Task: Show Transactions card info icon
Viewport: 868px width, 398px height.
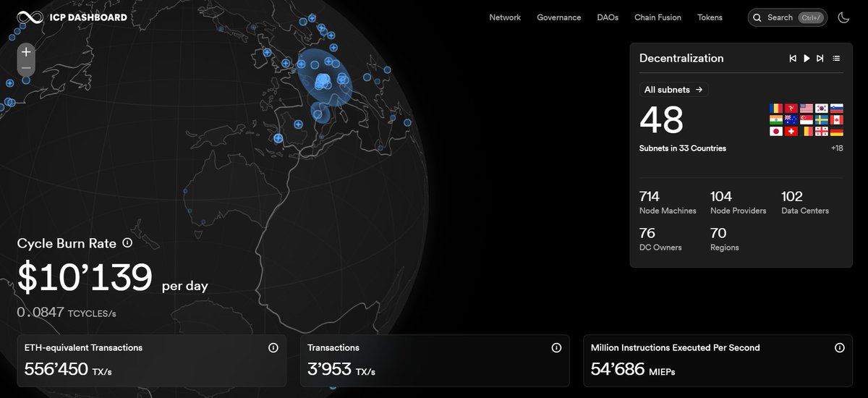Action: point(556,348)
